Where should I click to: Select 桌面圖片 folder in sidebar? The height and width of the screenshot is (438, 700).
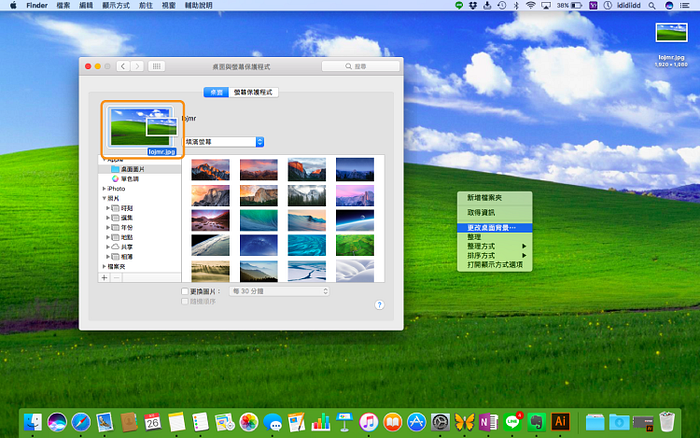tap(140, 169)
